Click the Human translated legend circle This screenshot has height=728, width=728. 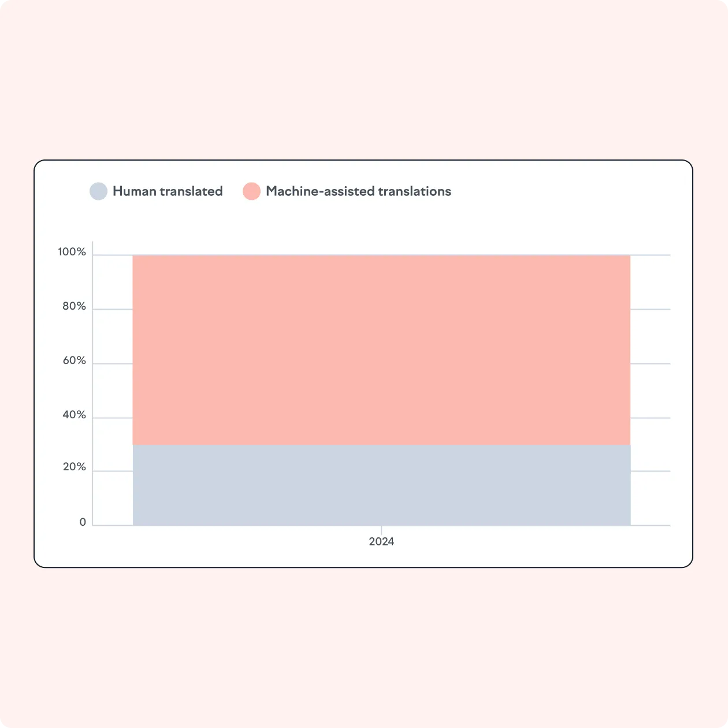coord(98,191)
